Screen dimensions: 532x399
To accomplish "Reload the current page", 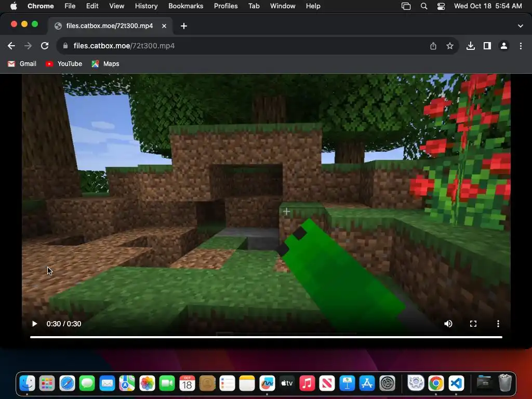I will click(x=45, y=46).
